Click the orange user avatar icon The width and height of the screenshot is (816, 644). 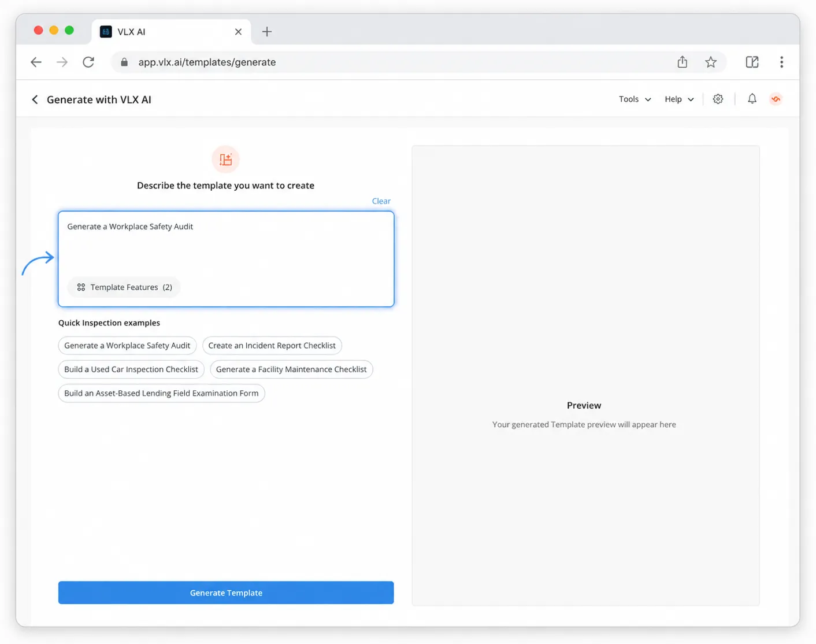pos(776,99)
